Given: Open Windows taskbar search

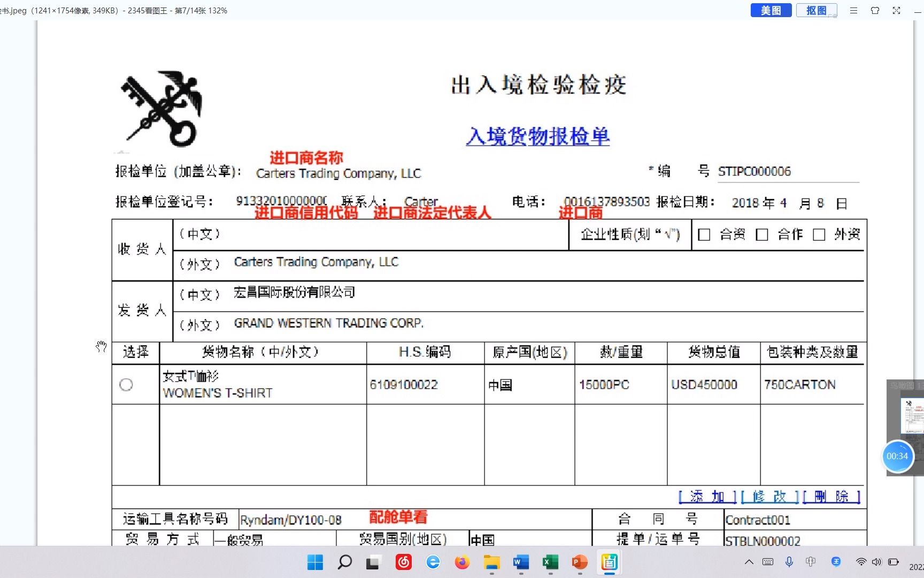Looking at the screenshot, I should click(345, 562).
